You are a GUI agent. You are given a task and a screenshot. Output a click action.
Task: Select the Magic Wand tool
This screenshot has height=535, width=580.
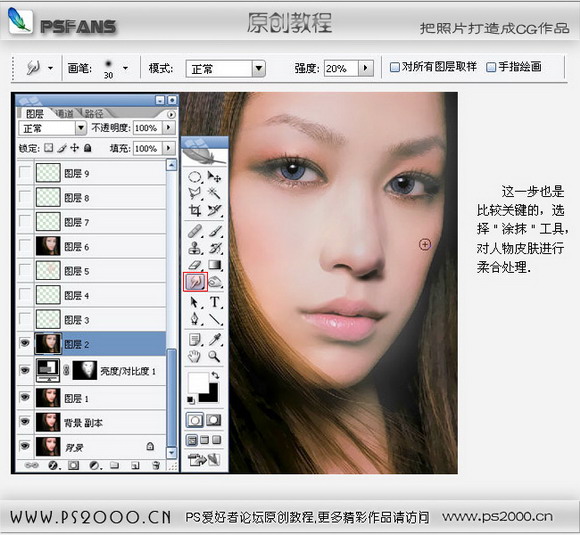[x=214, y=192]
